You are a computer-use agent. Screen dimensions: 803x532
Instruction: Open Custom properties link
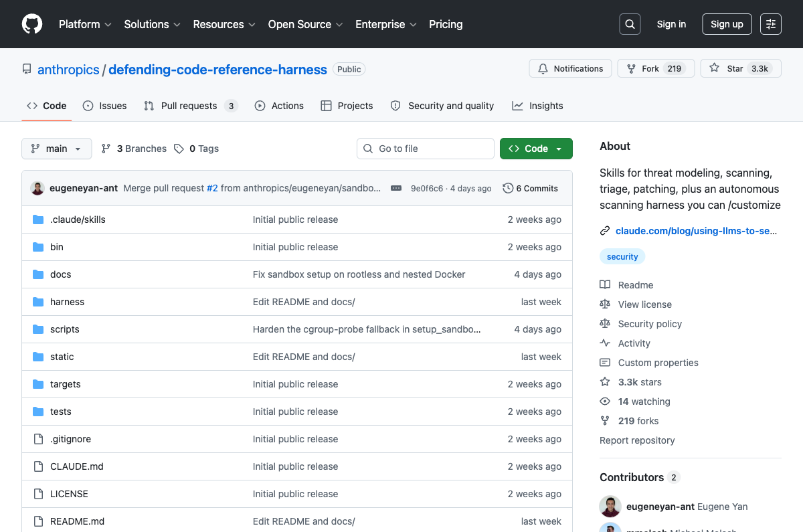(649, 363)
